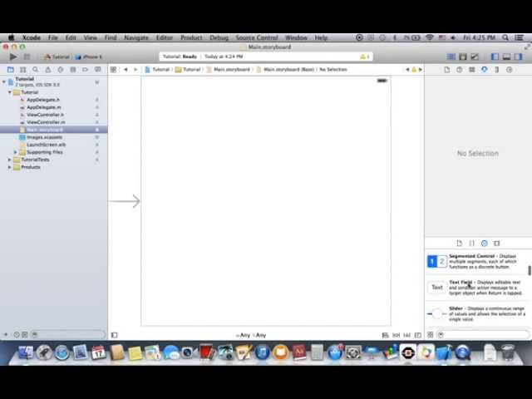
Task: Open the Attributes inspector tab
Action: (484, 70)
